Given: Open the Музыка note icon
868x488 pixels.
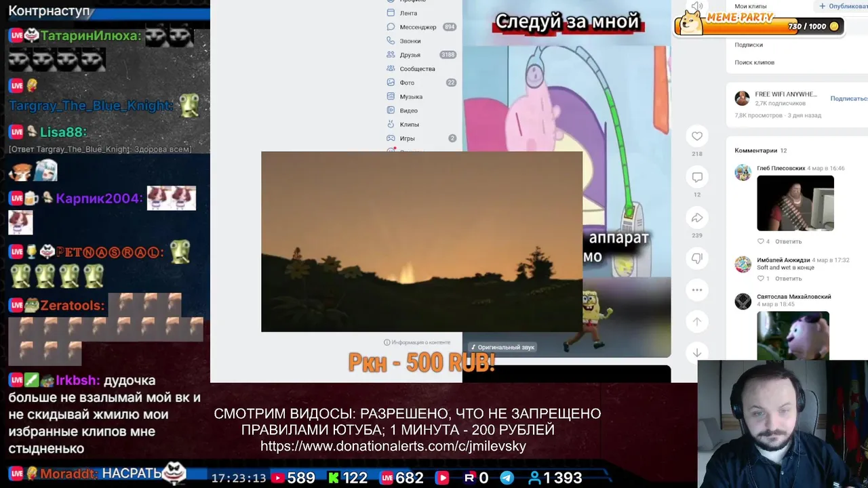Looking at the screenshot, I should (x=391, y=96).
